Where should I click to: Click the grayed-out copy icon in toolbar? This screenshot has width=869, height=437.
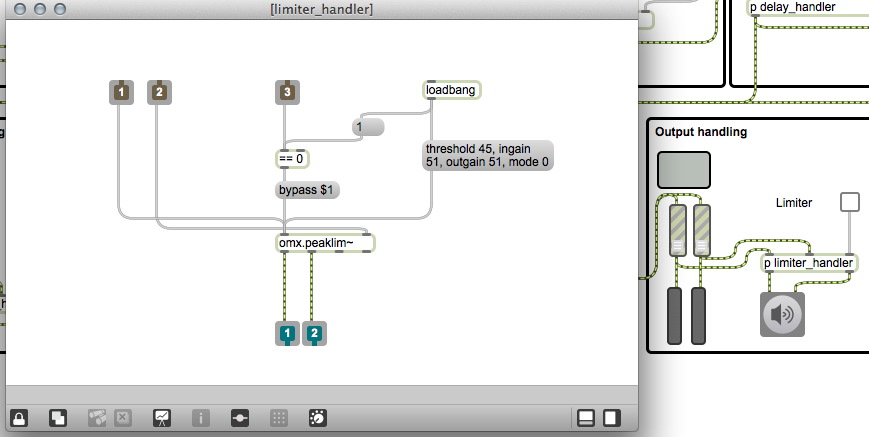[97, 418]
